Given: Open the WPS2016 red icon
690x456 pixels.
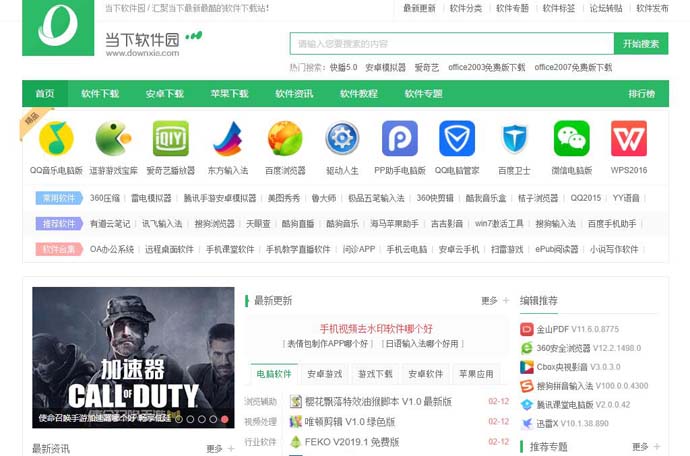Looking at the screenshot, I should tap(629, 138).
